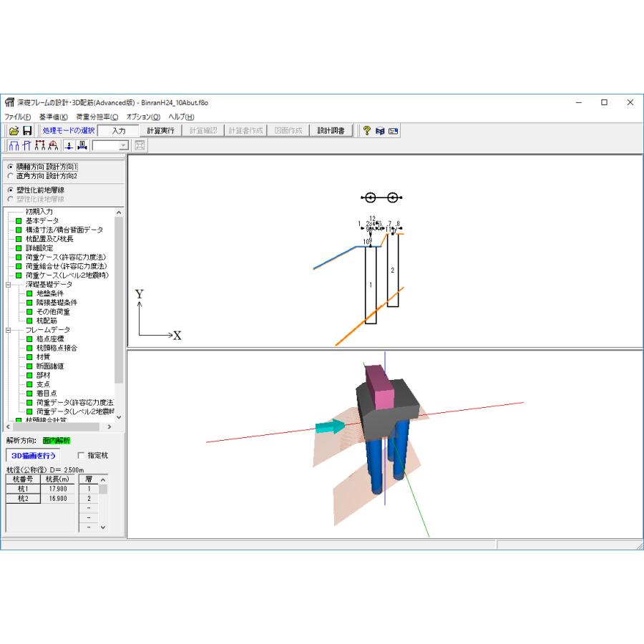644x644 pixels.
Task: Click the tree panel horizontal scrollbar
Action: (x=59, y=426)
